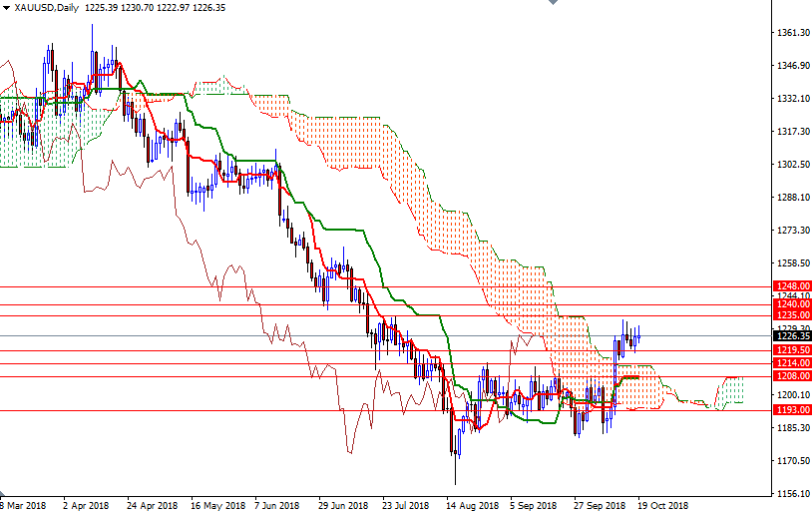Click the 14 Aug 2018 date label
The height and width of the screenshot is (513, 812).
pyautogui.click(x=474, y=505)
